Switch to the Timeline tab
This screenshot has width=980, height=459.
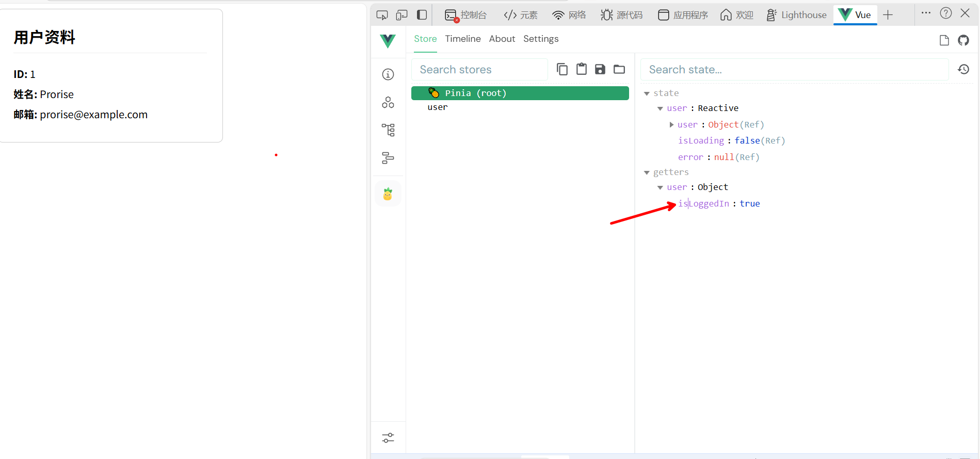(462, 39)
